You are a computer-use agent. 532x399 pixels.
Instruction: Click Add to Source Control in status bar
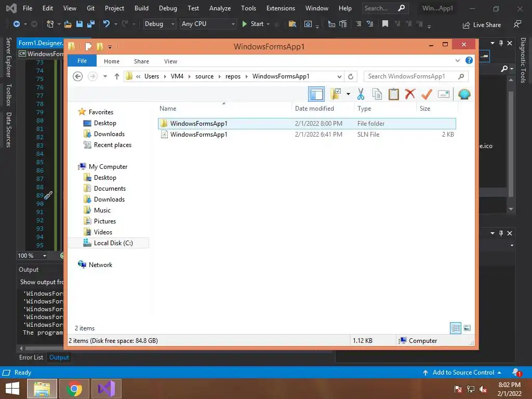(462, 373)
